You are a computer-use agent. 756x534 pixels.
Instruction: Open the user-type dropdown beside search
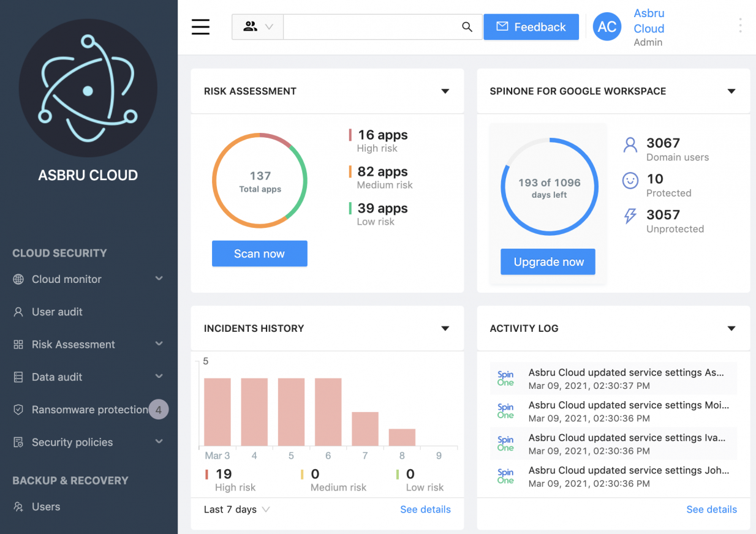pyautogui.click(x=257, y=27)
